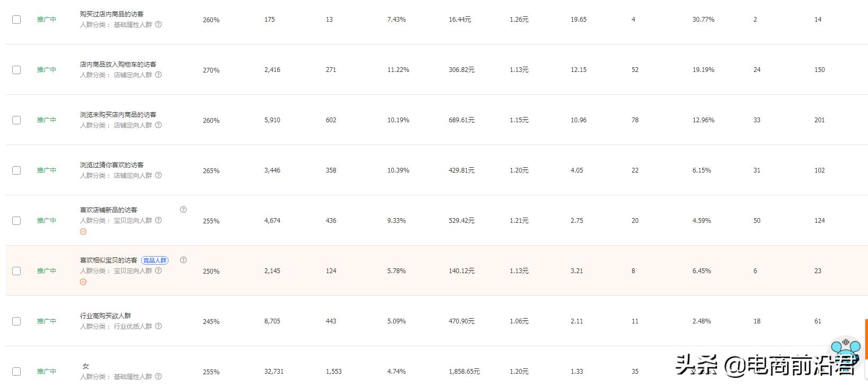Click 推广中 status in 喜欢店铺新品的访客 row
Screen dimensions: 868x388
tap(47, 221)
